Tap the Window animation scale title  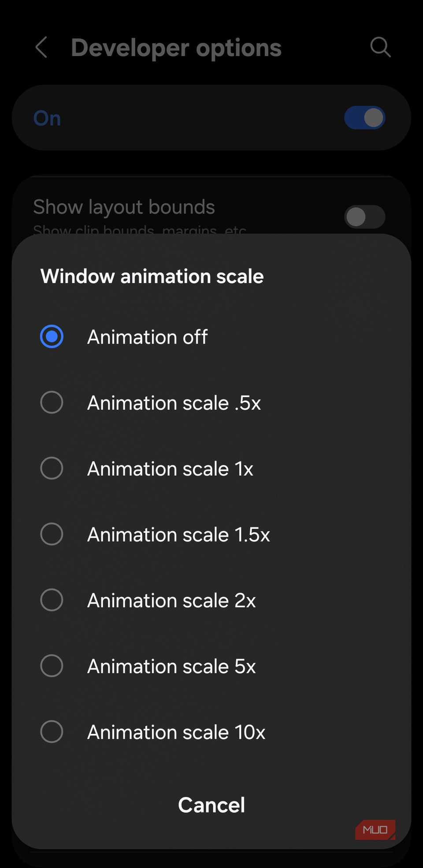click(152, 276)
